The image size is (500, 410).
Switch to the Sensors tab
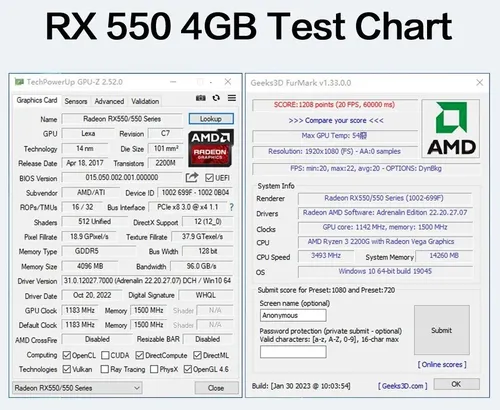76,101
